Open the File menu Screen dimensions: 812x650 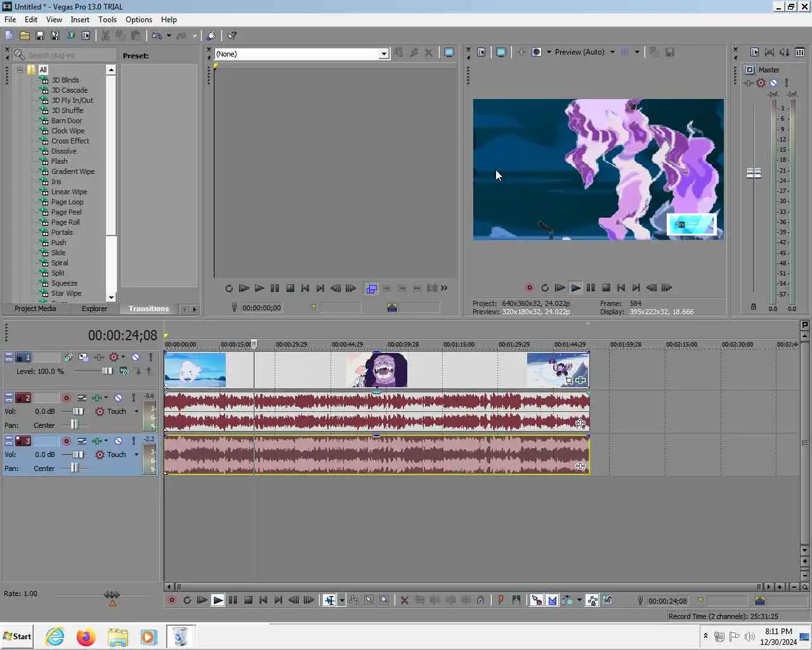tap(10, 20)
